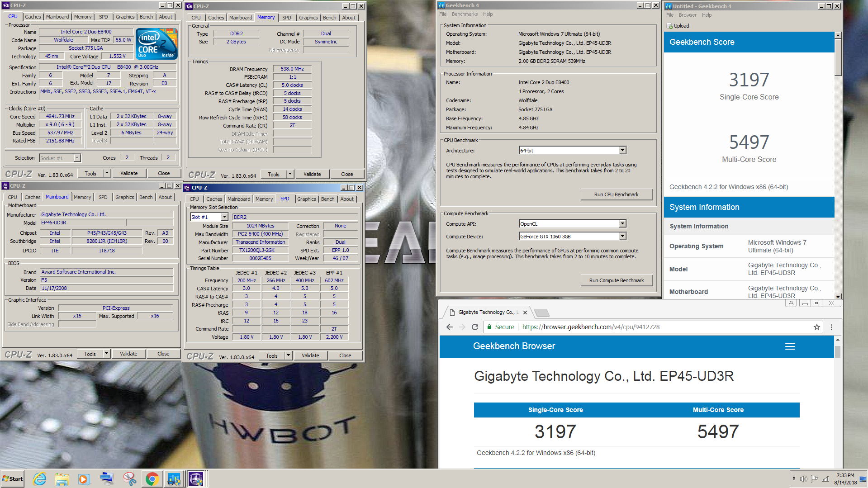Image resolution: width=868 pixels, height=488 pixels.
Task: Go forward in Chrome browser
Action: pos(462,327)
